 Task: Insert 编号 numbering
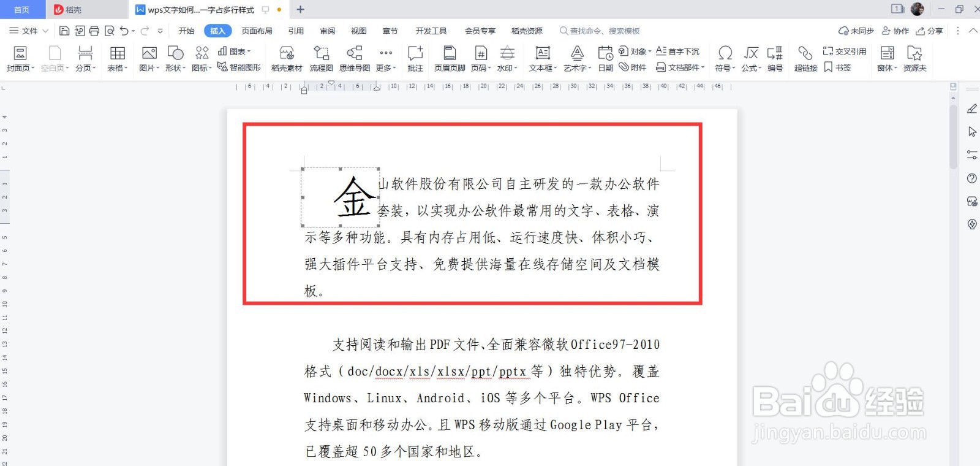(775, 59)
